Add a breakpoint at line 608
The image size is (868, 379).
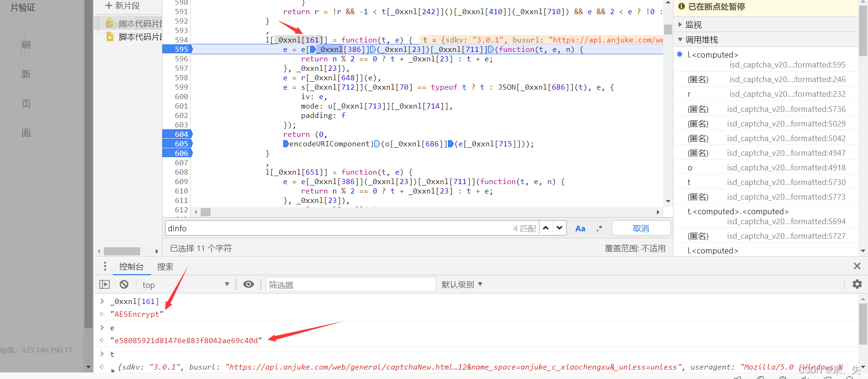pyautogui.click(x=181, y=172)
